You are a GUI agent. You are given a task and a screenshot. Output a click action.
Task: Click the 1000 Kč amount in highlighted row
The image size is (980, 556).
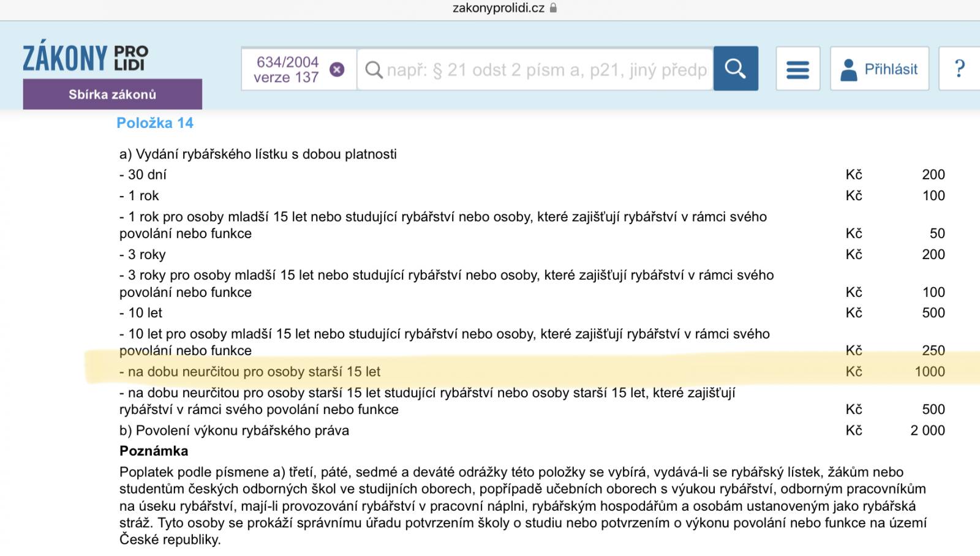click(930, 372)
